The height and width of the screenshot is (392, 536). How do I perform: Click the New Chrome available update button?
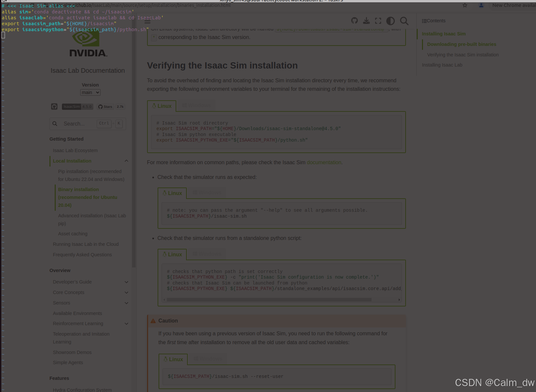(513, 5)
